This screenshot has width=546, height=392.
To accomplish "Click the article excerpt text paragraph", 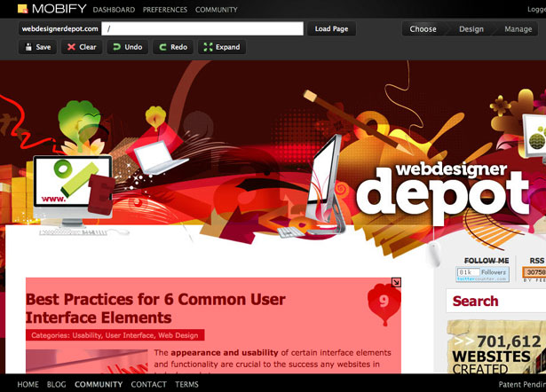I will (x=273, y=361).
